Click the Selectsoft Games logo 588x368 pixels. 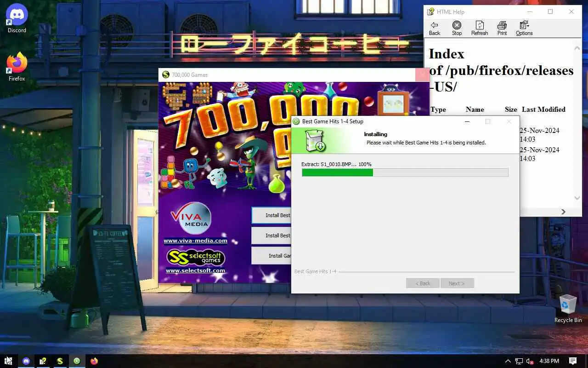[195, 257]
